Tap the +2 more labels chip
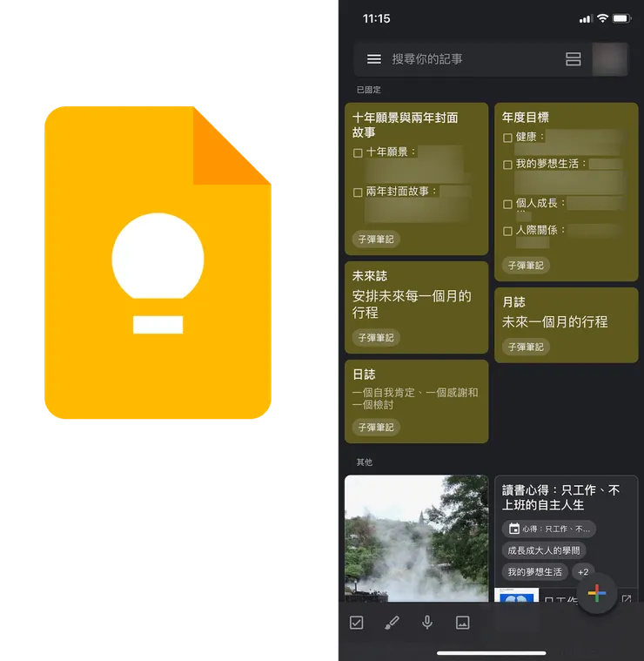 (583, 572)
